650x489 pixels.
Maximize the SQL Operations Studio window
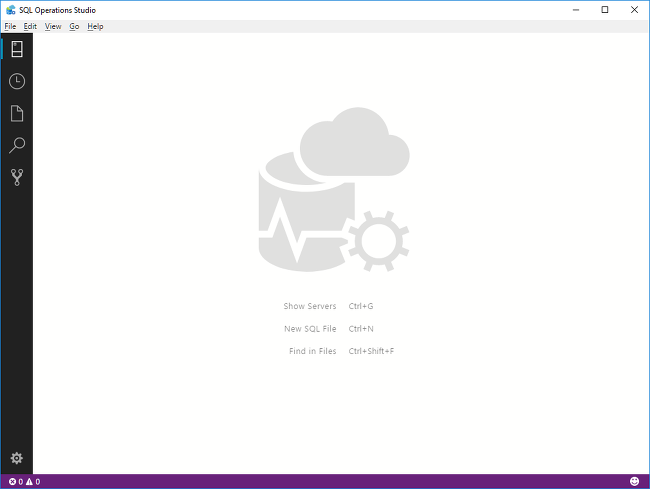(605, 10)
